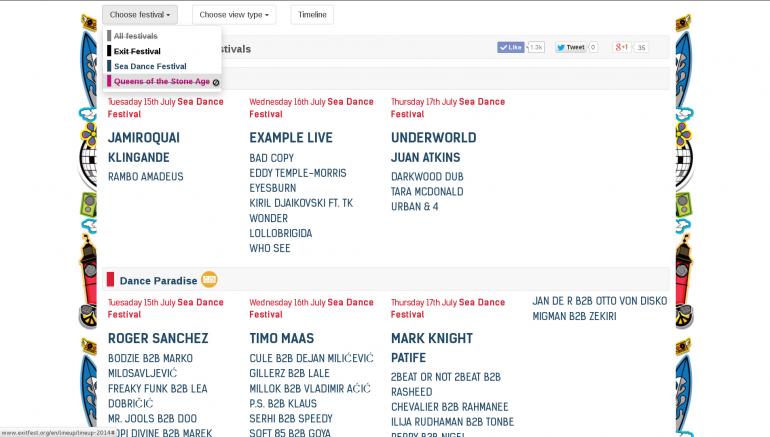Click the disabled icon next to Queens of the Stone Age

point(216,82)
